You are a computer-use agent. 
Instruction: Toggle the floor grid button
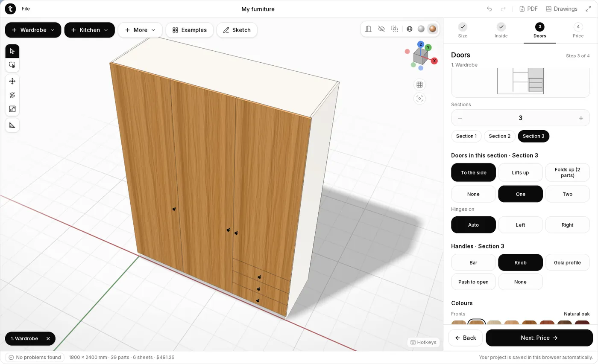419,84
